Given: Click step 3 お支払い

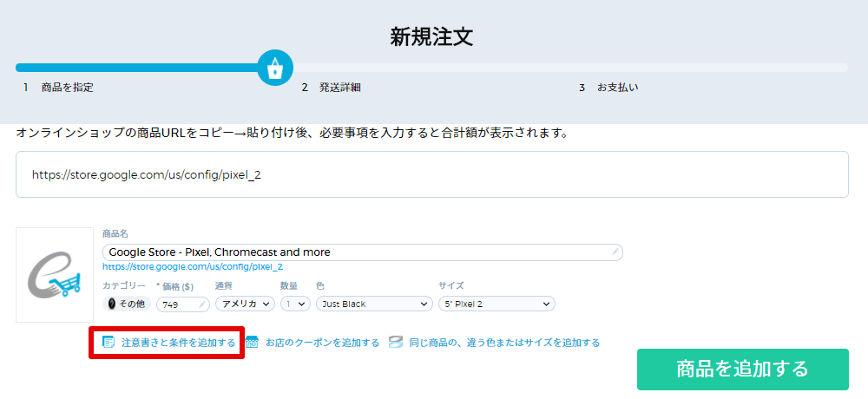Looking at the screenshot, I should [x=609, y=88].
